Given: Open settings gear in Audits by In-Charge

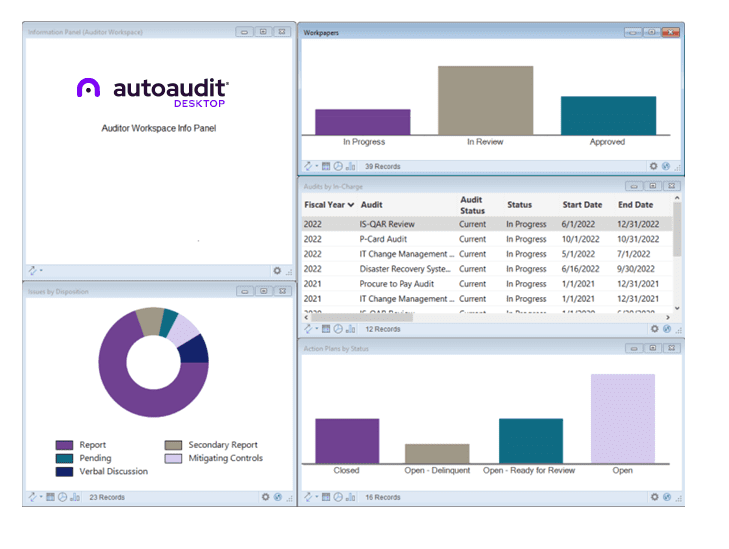Looking at the screenshot, I should click(655, 329).
